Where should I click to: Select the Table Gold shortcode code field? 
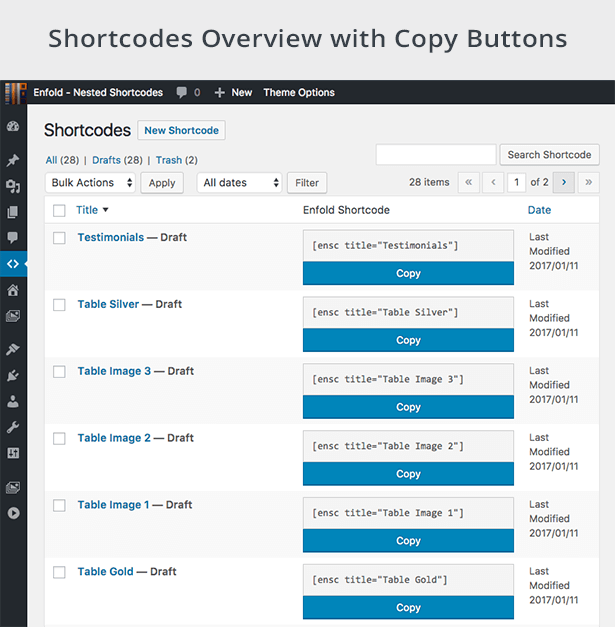[408, 580]
